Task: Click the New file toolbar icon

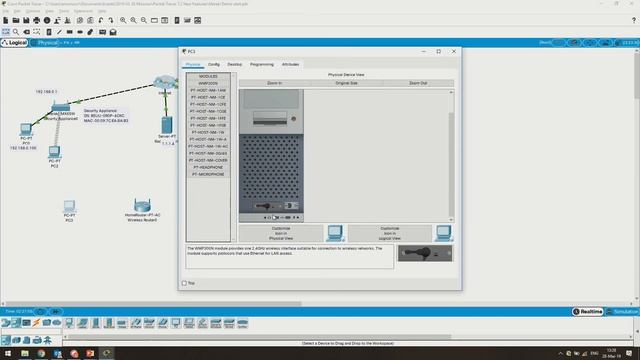Action: tap(6, 20)
